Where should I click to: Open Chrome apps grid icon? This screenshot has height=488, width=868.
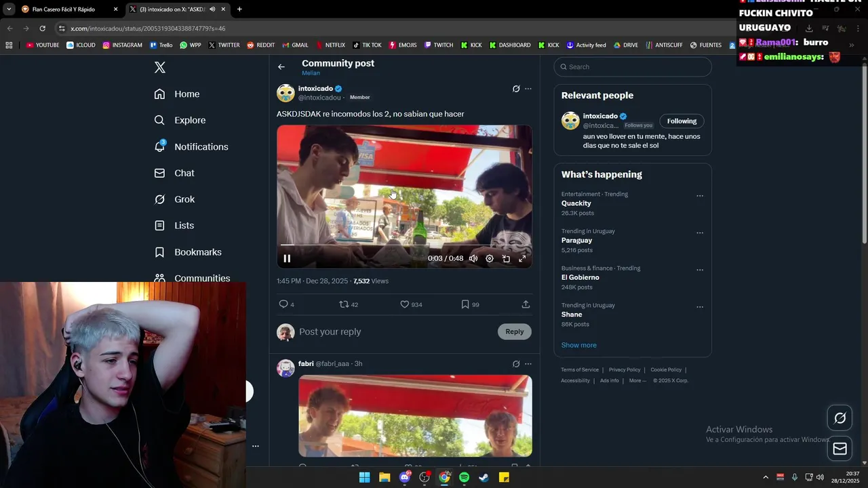tap(9, 45)
